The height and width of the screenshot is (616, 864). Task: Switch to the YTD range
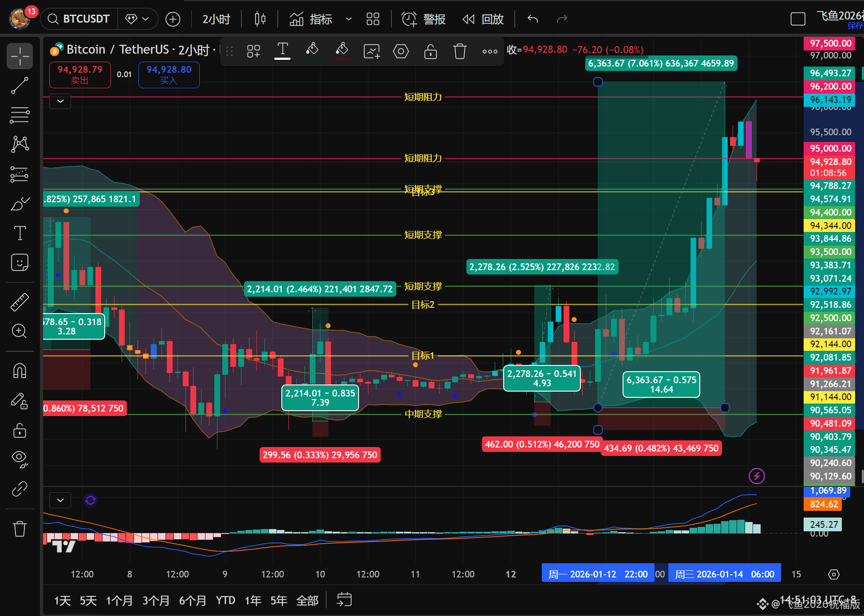(x=225, y=600)
